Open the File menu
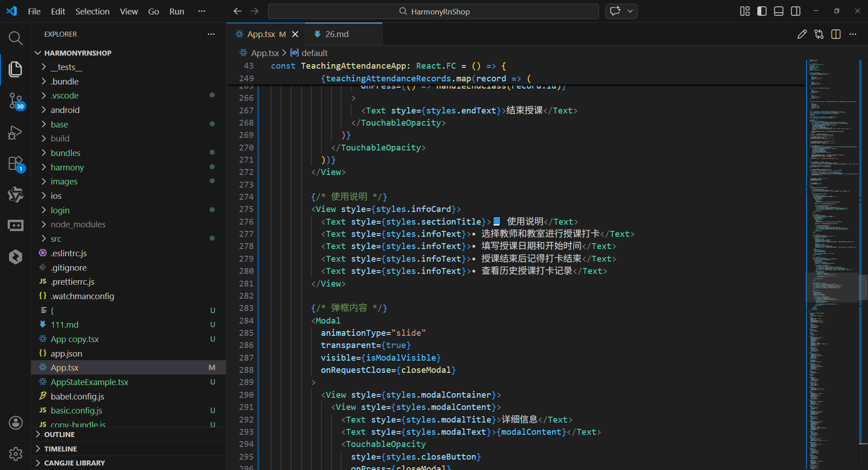The height and width of the screenshot is (470, 868). (x=34, y=11)
